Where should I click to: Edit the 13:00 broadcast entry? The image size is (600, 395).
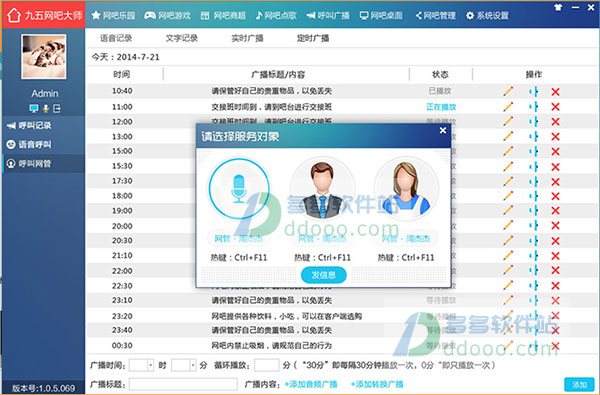click(x=508, y=136)
